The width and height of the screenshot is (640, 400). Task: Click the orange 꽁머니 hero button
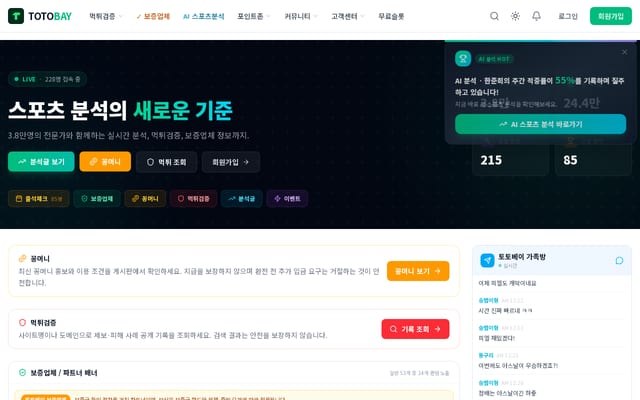[x=105, y=162]
